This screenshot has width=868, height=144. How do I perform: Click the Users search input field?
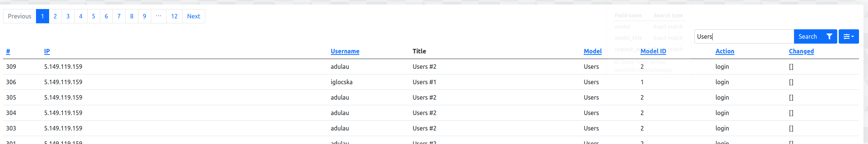coord(744,36)
